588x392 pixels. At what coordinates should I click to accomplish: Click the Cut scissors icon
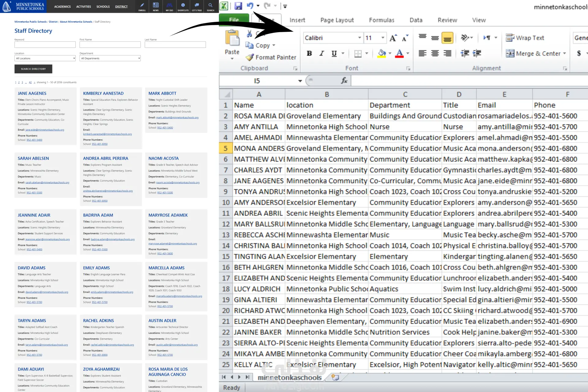(x=250, y=34)
